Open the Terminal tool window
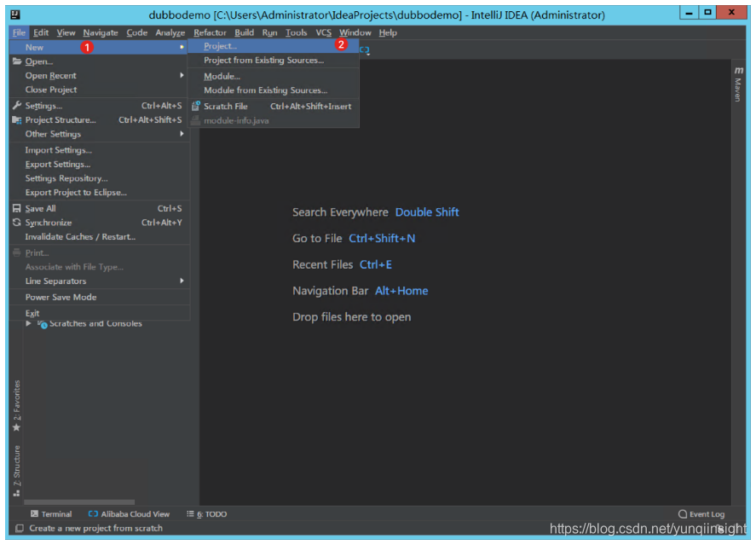The height and width of the screenshot is (545, 756). pyautogui.click(x=51, y=514)
